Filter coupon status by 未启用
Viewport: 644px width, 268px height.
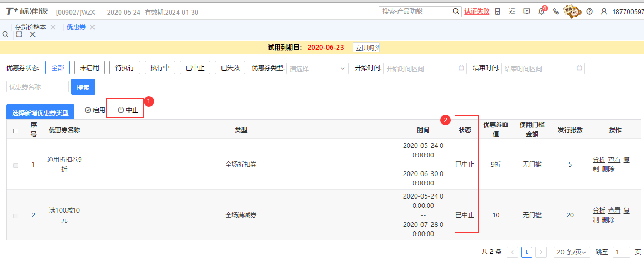click(x=89, y=67)
